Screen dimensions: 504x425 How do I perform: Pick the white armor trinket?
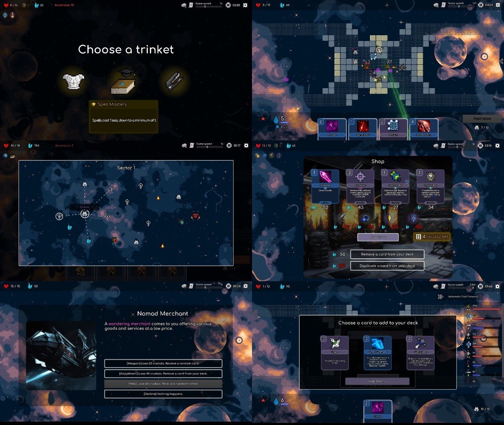(73, 81)
